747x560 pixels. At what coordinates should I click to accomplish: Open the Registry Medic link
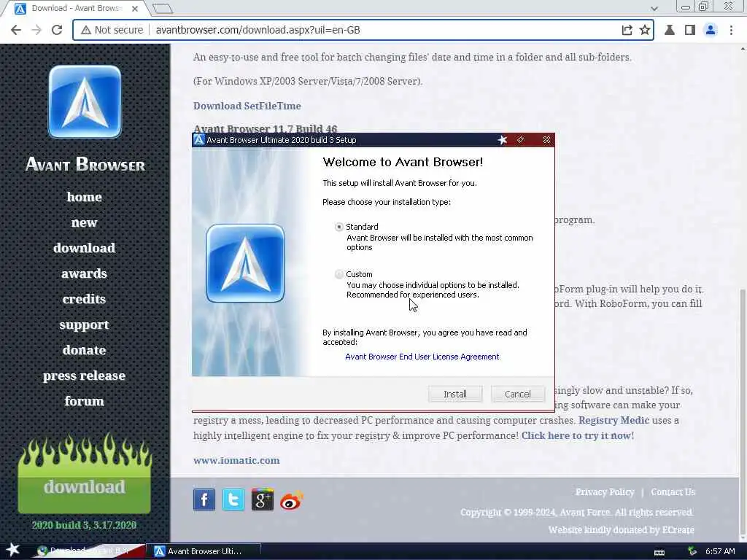614,420
